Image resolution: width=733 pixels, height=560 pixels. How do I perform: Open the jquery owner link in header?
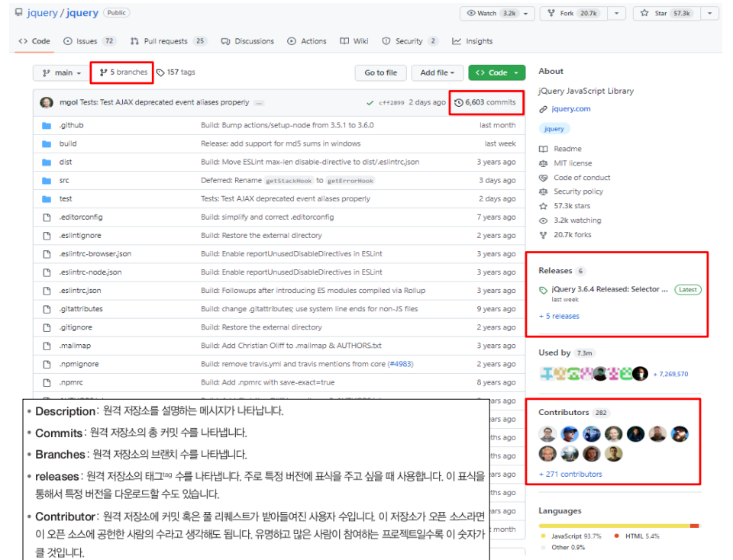coord(42,13)
